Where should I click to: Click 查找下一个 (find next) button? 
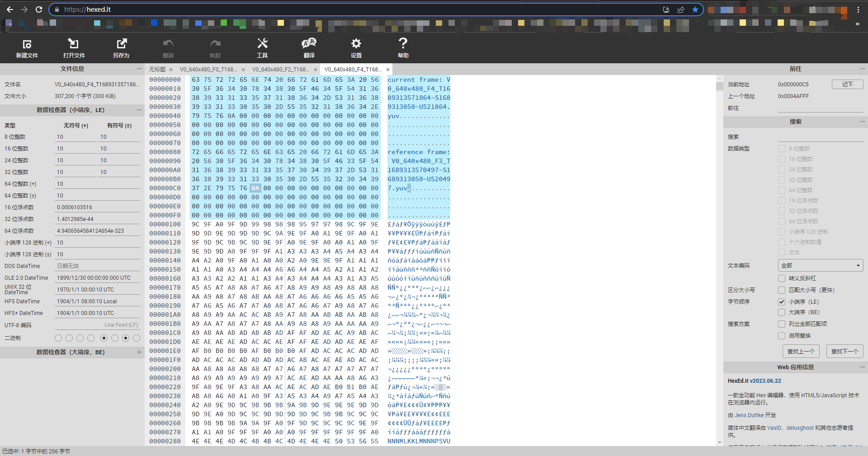[845, 351]
